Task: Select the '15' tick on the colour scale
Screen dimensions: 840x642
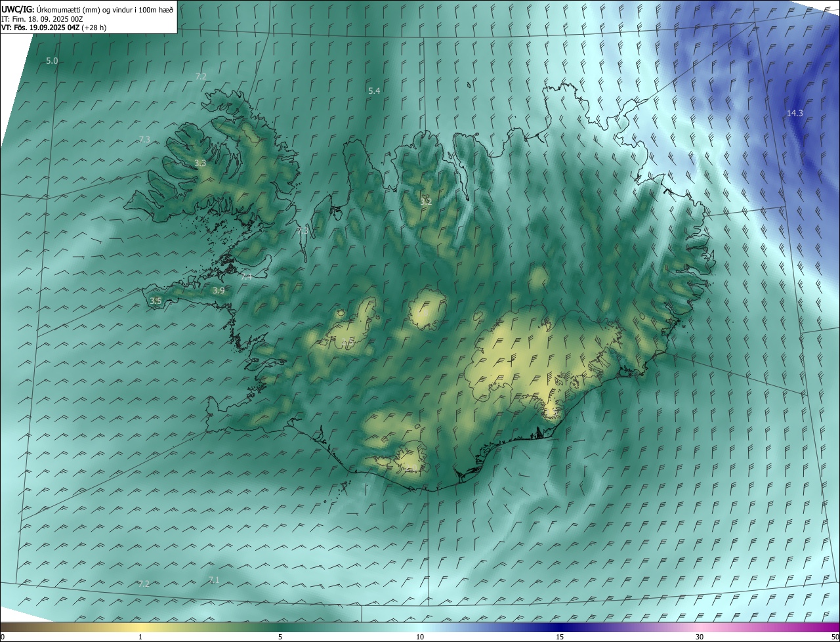Action: (560, 637)
